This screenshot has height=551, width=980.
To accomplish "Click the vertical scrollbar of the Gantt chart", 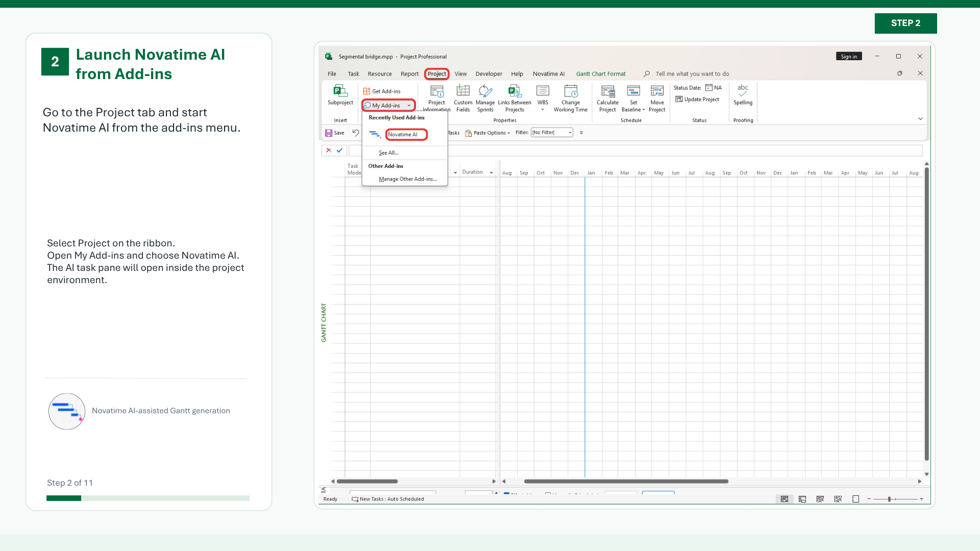I will click(926, 314).
